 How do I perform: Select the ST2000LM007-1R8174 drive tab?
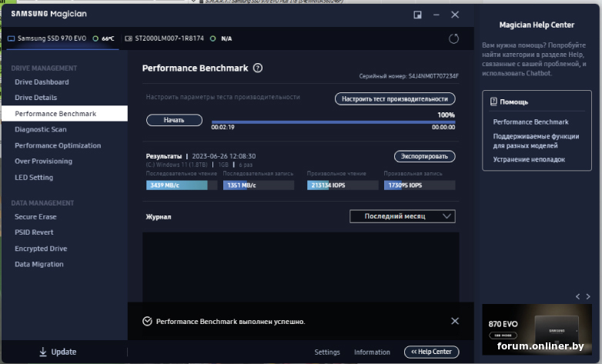[x=179, y=38]
